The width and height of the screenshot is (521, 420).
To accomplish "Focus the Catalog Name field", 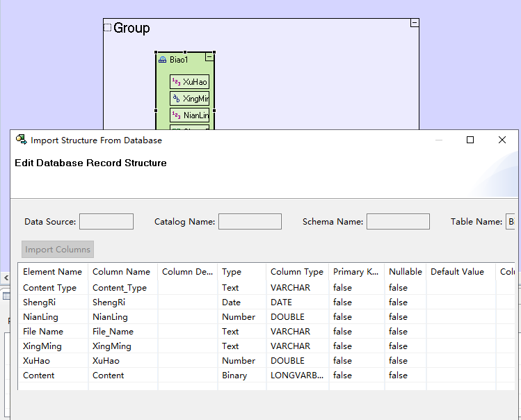I will tap(250, 221).
